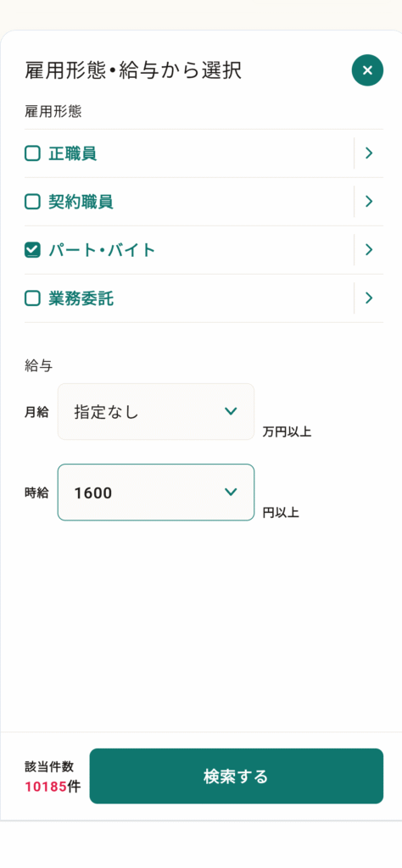Click the 時給 dropdown down-arrow icon
The width and height of the screenshot is (402, 868).
click(x=231, y=492)
